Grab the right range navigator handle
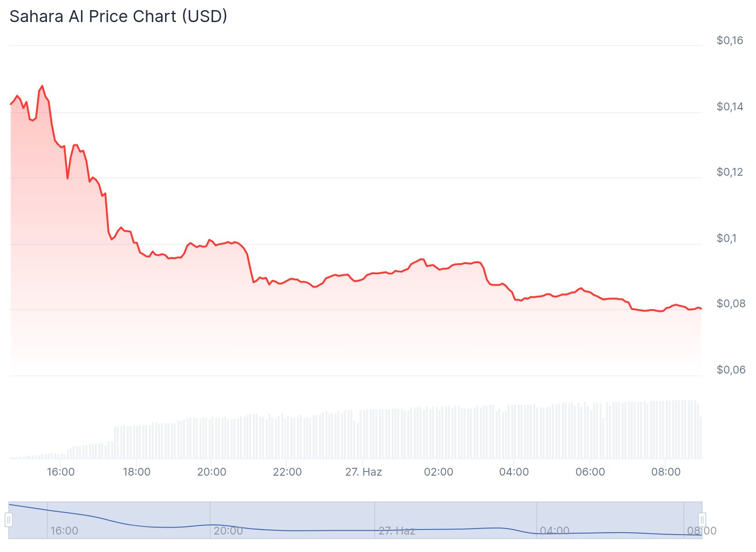Viewport: 756px width, 552px height. [x=702, y=520]
